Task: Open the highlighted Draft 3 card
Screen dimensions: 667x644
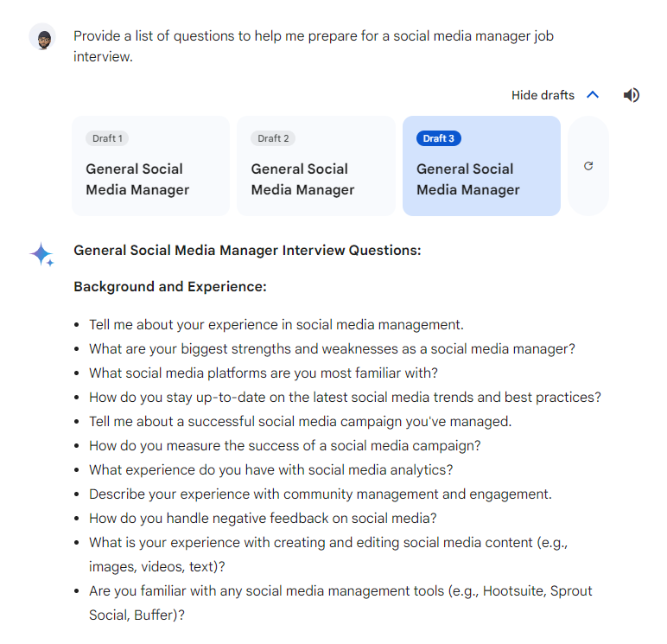Action: [x=481, y=166]
